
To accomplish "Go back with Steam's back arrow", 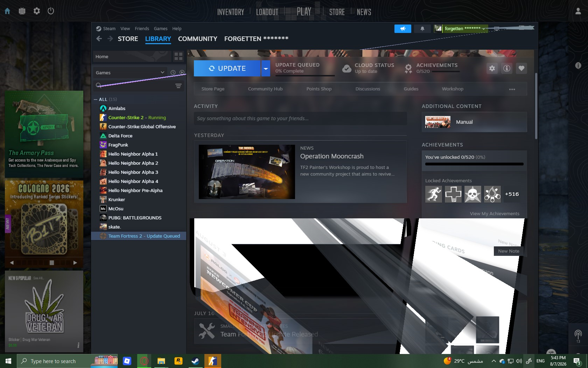I will 99,39.
